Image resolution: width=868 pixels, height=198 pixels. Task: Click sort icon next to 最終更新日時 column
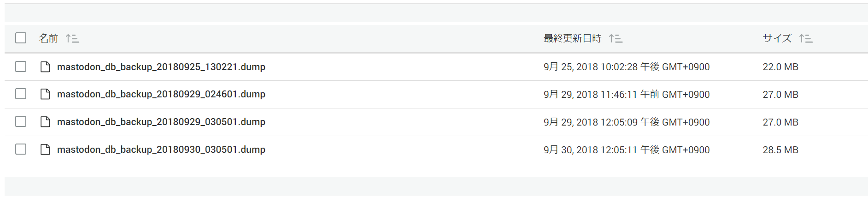point(616,38)
